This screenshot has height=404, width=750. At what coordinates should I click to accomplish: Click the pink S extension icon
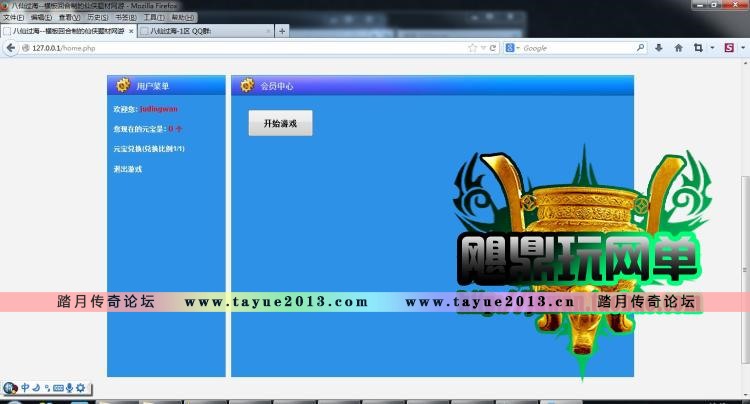(729, 47)
